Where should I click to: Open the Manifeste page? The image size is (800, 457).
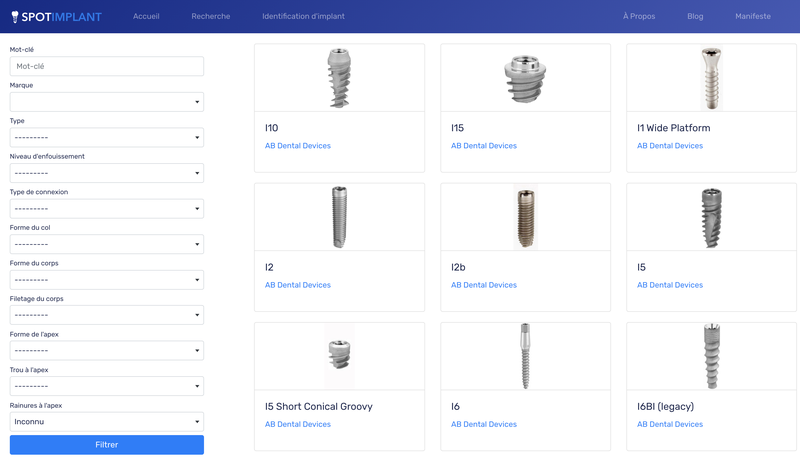[753, 16]
